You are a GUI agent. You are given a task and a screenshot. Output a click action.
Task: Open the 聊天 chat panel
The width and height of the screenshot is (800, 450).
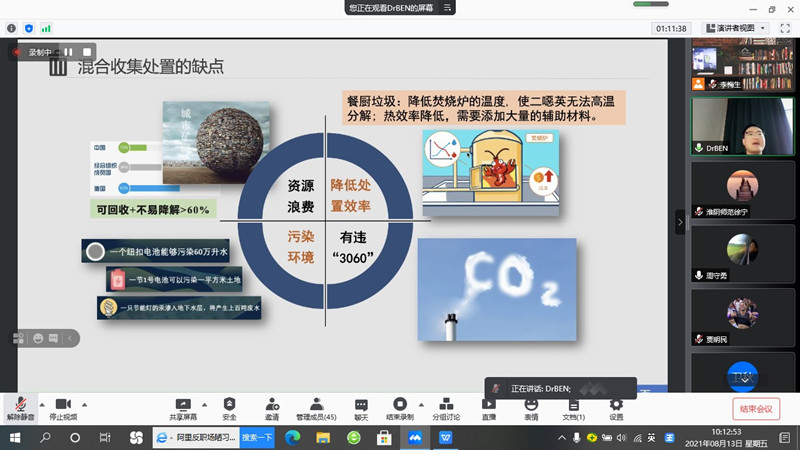(361, 403)
